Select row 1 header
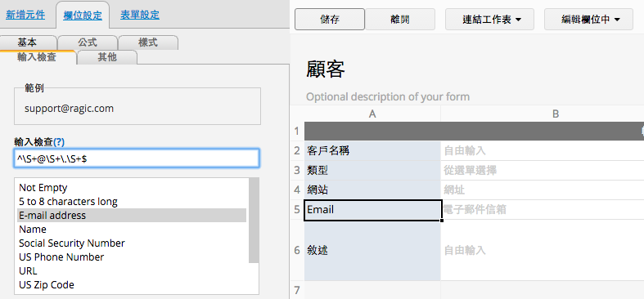 pos(297,132)
